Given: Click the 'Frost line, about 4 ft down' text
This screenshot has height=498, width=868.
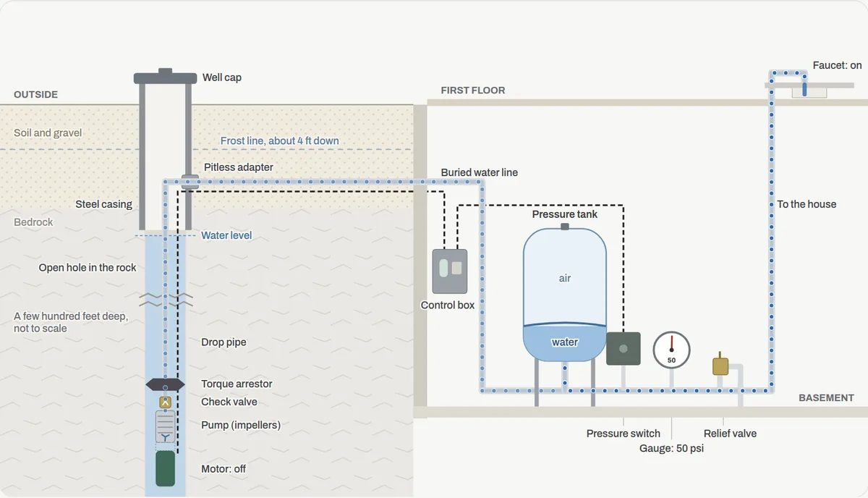Looking at the screenshot, I should (280, 141).
